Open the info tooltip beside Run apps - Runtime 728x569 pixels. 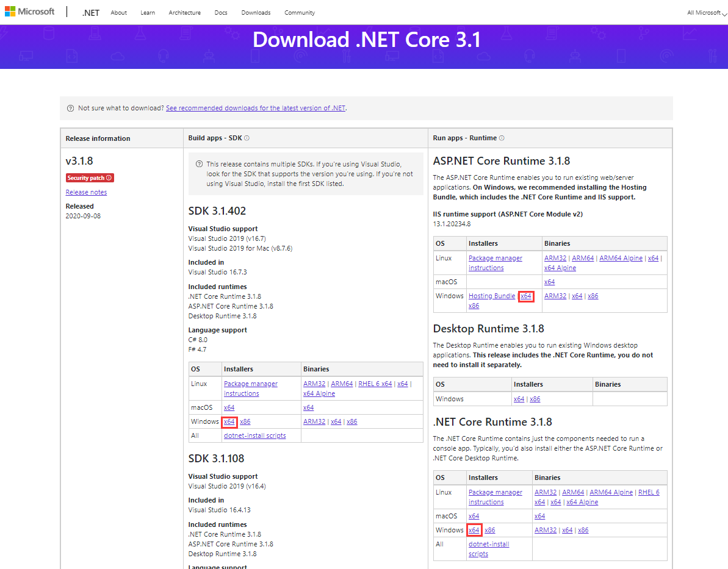pos(501,138)
